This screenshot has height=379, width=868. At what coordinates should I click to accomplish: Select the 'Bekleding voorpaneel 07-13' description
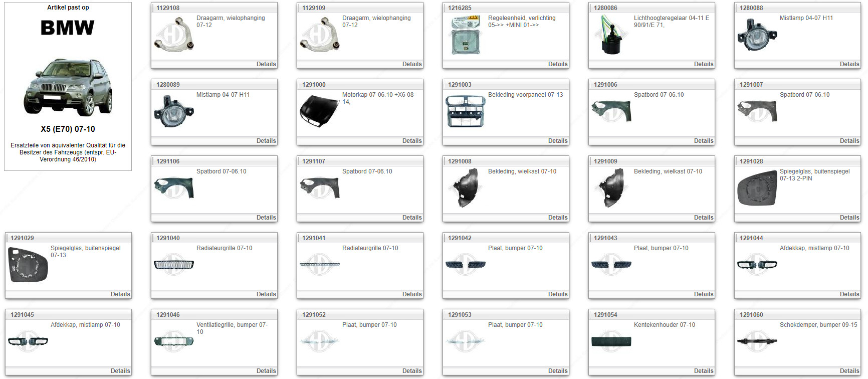coord(525,95)
